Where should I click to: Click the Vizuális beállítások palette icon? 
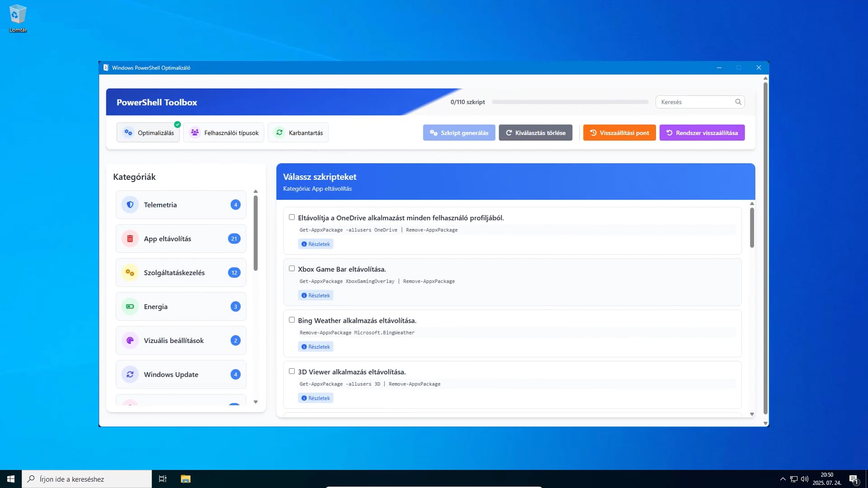(x=130, y=340)
